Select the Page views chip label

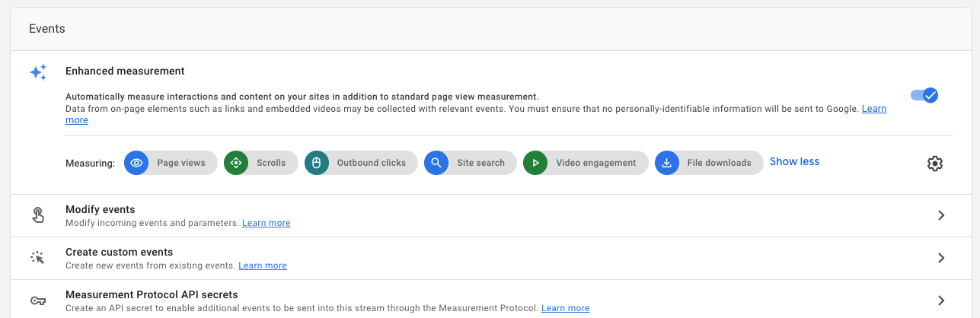pos(181,163)
